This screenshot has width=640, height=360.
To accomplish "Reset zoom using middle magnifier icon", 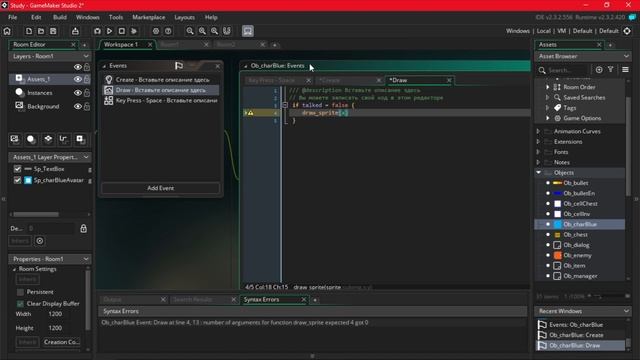I will click(202, 31).
